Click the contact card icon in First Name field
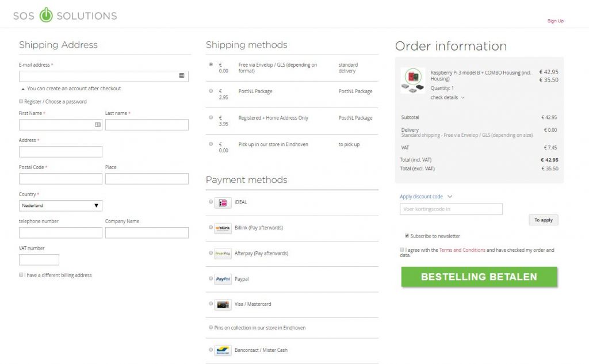589x364 pixels. pos(98,125)
